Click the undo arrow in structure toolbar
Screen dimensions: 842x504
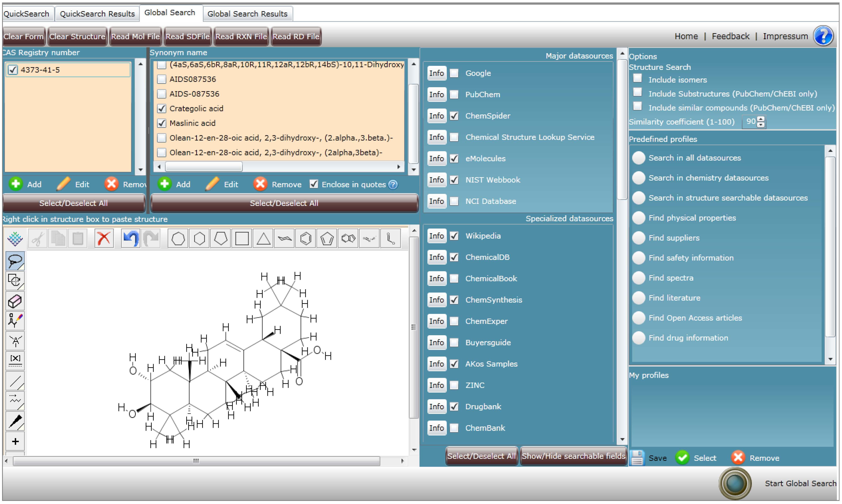click(131, 239)
